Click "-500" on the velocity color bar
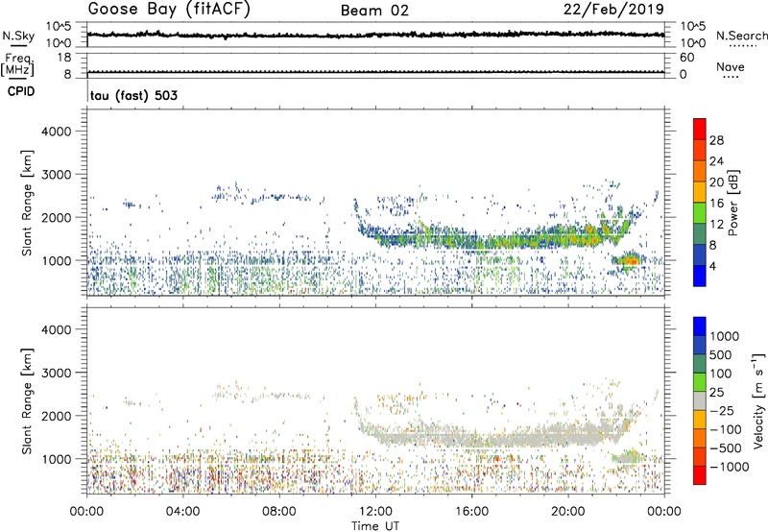The width and height of the screenshot is (768, 532). [x=726, y=448]
